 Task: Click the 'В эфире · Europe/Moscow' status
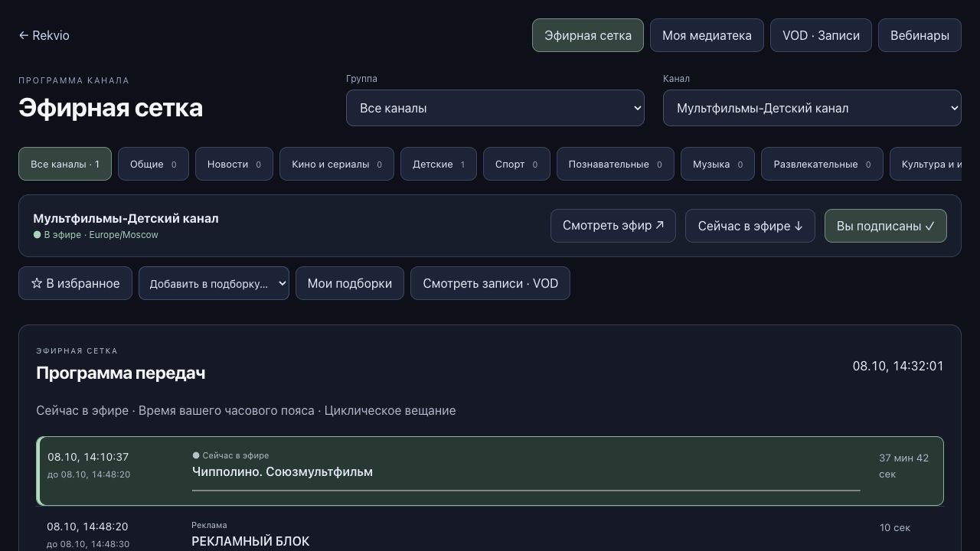pos(96,235)
